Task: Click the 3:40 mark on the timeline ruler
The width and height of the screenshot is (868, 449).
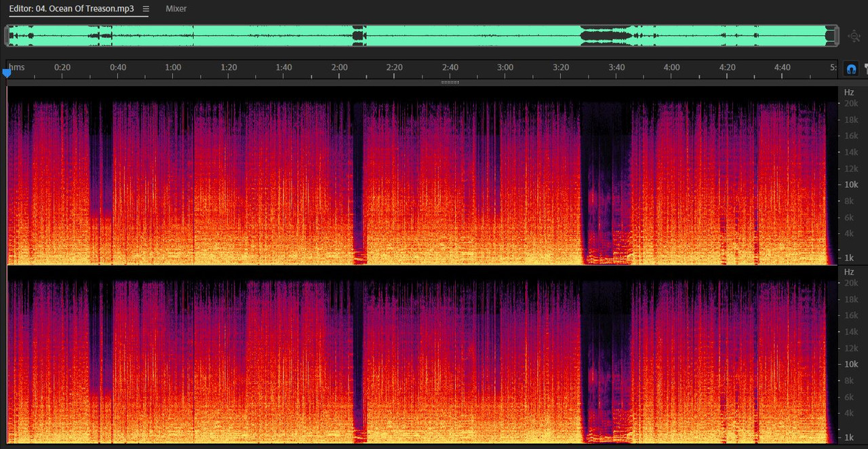Action: point(616,67)
